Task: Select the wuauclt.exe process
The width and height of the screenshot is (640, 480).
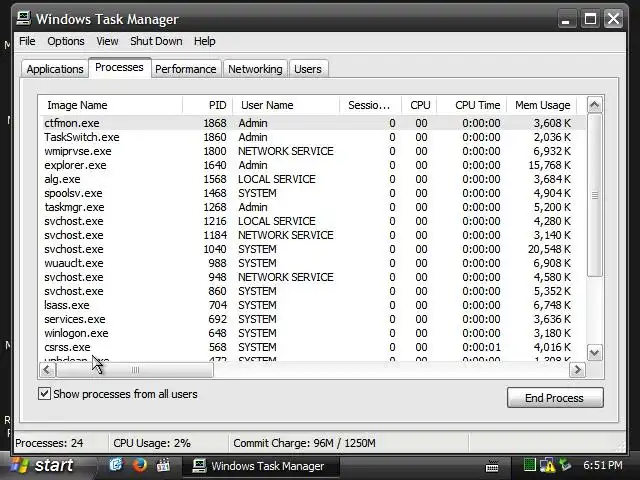Action: (313, 263)
